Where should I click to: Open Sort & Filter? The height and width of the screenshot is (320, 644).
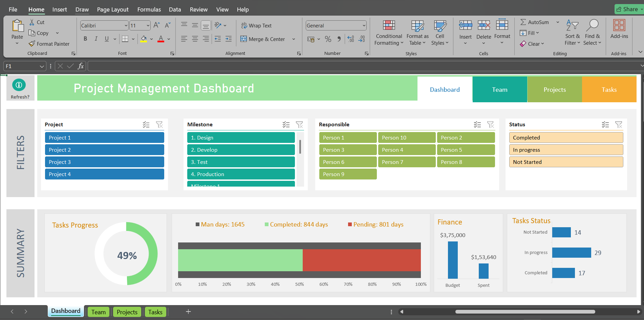[x=572, y=33]
